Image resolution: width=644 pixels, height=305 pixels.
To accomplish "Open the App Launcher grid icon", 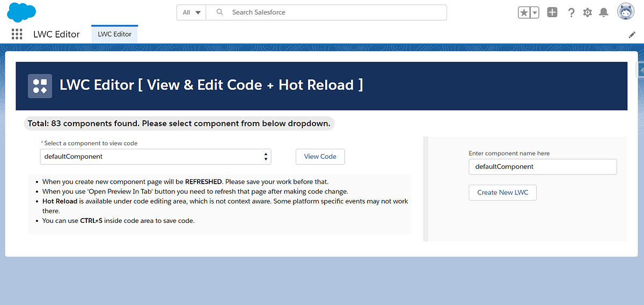I will click(17, 34).
